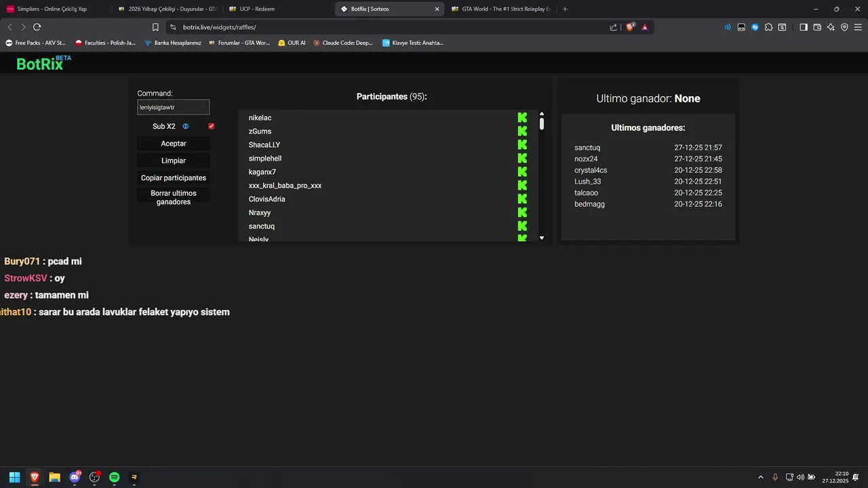
Task: Open File Explorer from the taskbar
Action: tap(55, 477)
